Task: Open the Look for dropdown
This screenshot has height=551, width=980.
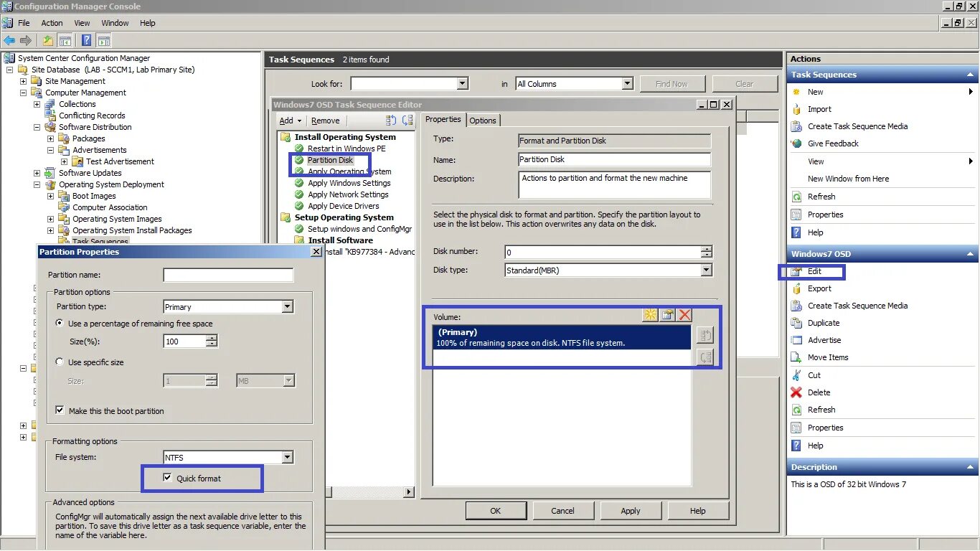Action: tap(462, 84)
